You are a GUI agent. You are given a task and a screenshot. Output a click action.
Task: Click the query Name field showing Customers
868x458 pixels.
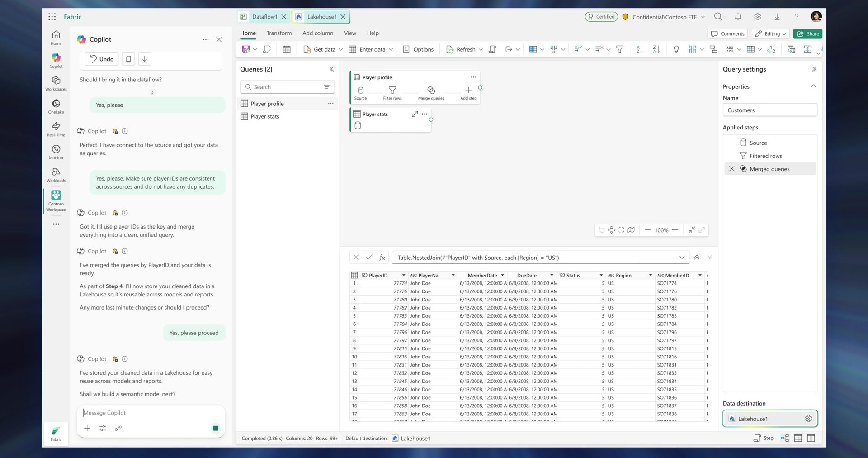click(x=770, y=110)
